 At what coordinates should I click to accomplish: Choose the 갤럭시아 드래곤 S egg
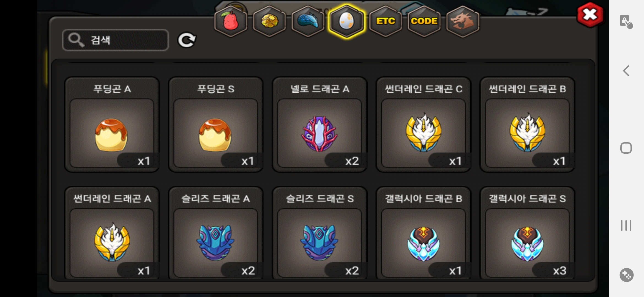pos(527,233)
